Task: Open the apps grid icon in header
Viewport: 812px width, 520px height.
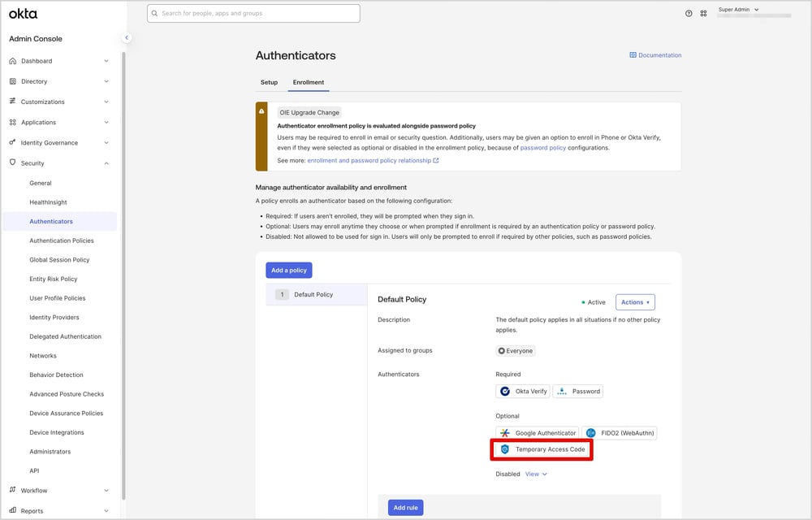Action: (703, 14)
